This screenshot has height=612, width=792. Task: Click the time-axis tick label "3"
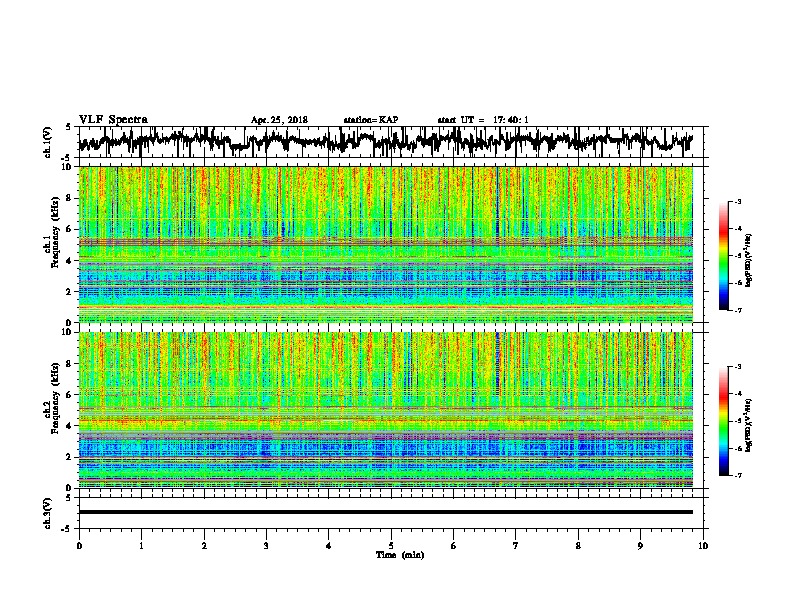[266, 546]
